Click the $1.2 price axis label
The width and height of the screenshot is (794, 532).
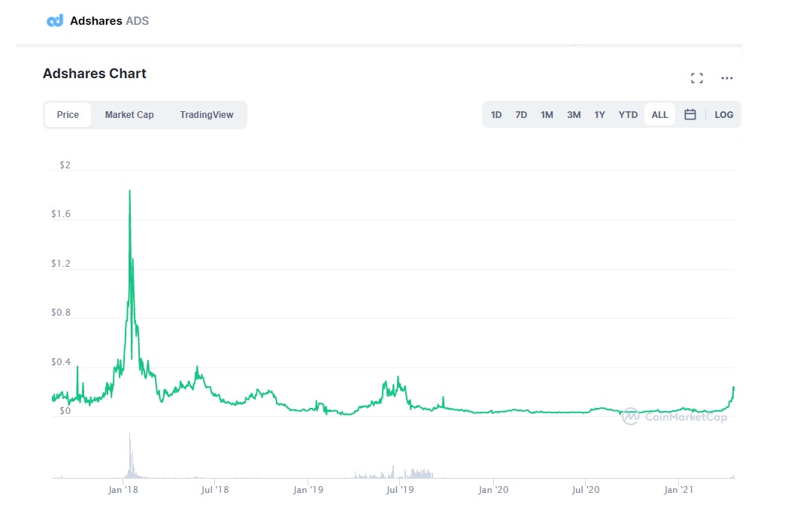pos(61,263)
